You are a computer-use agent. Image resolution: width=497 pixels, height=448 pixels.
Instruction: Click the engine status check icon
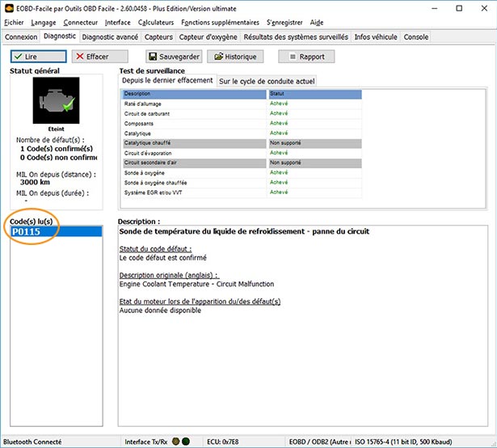coord(56,100)
